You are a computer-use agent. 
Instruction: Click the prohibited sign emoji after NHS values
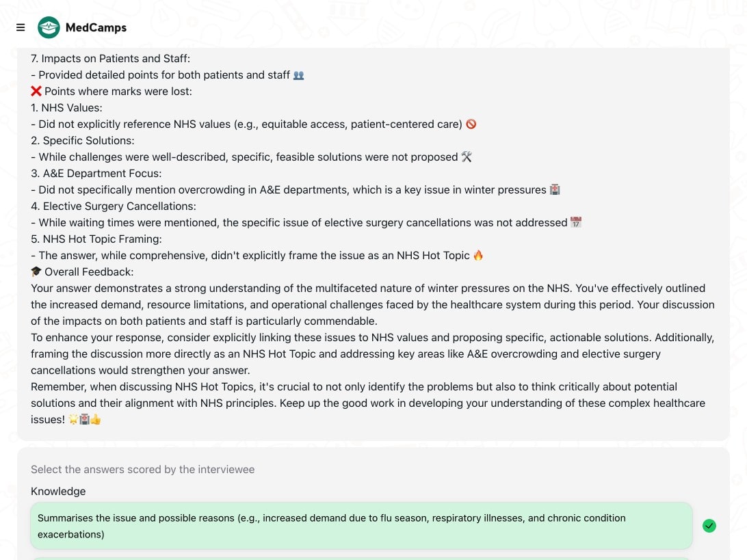pos(471,124)
